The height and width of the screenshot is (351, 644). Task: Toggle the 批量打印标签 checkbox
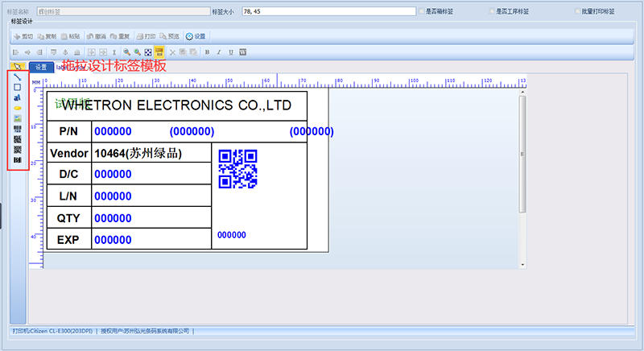577,11
